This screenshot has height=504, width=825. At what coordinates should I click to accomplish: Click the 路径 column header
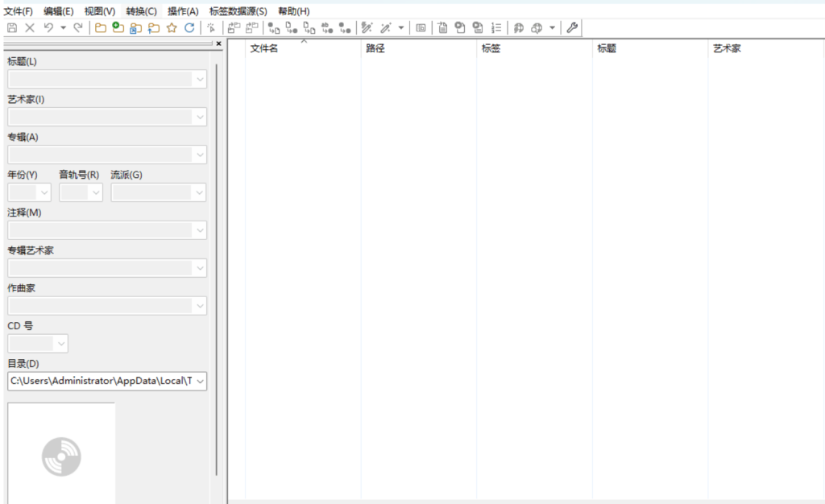pyautogui.click(x=419, y=48)
